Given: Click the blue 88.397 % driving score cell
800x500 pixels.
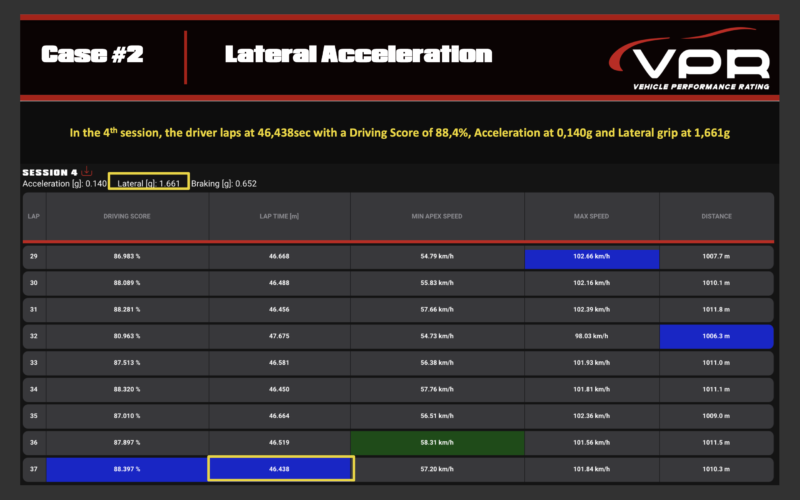Looking at the screenshot, I should pos(125,468).
